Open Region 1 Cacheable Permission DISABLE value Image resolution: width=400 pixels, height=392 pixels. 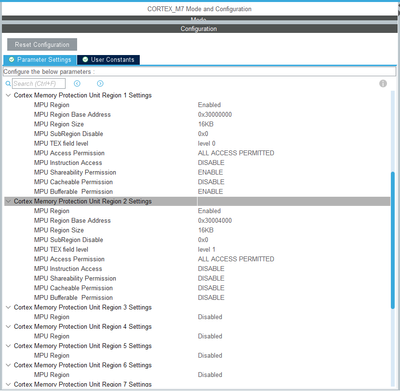click(x=211, y=182)
